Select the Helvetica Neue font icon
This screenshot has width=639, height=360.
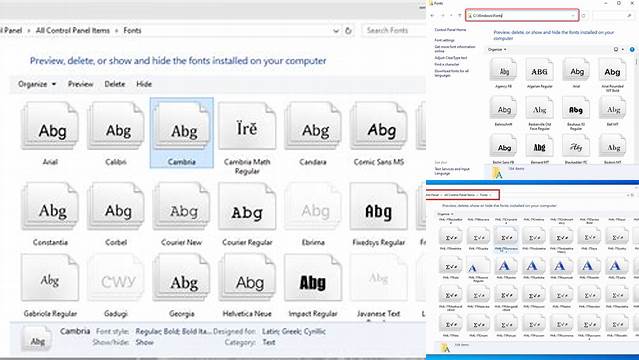pyautogui.click(x=247, y=278)
